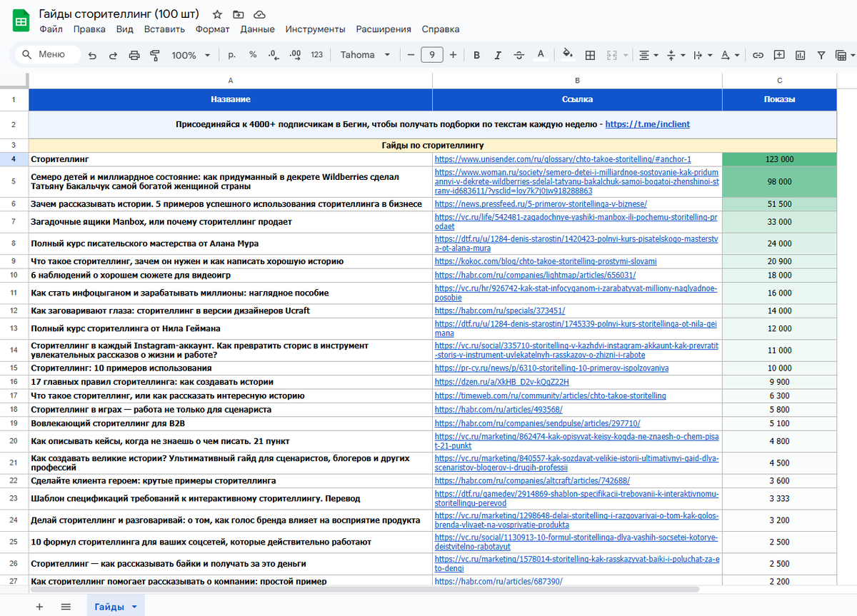This screenshot has width=857, height=616.
Task: Add a new sheet with plus icon
Action: (x=39, y=607)
